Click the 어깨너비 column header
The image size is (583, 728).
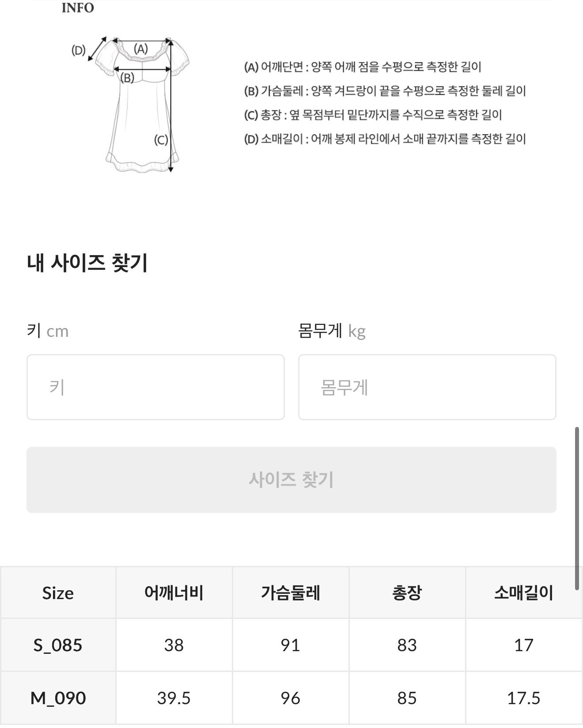[175, 593]
